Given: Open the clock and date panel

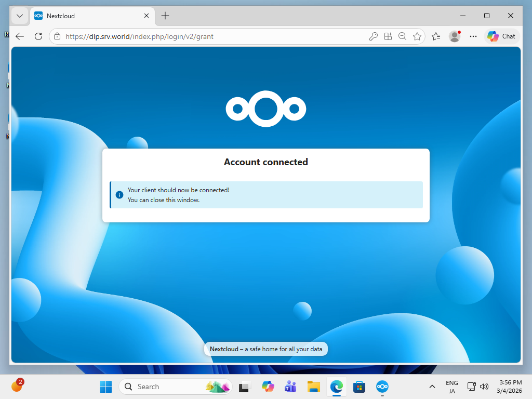Looking at the screenshot, I should [x=510, y=387].
